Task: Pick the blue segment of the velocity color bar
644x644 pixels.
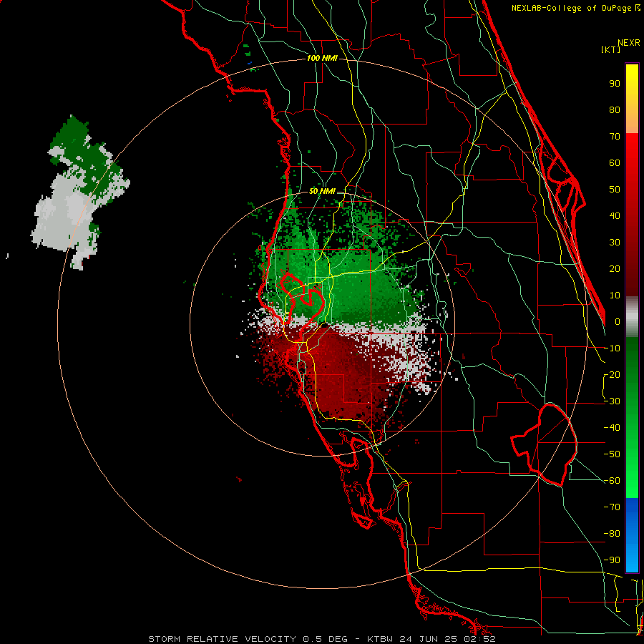Action: (632, 535)
